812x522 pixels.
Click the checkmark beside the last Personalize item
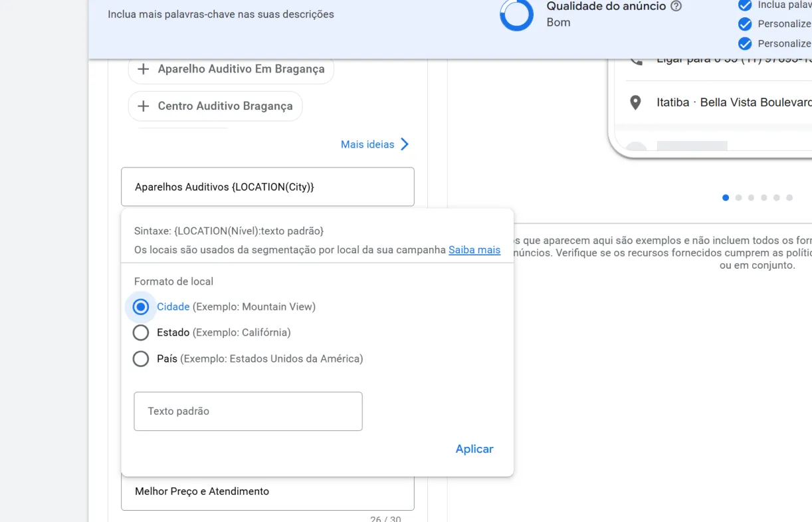(745, 44)
